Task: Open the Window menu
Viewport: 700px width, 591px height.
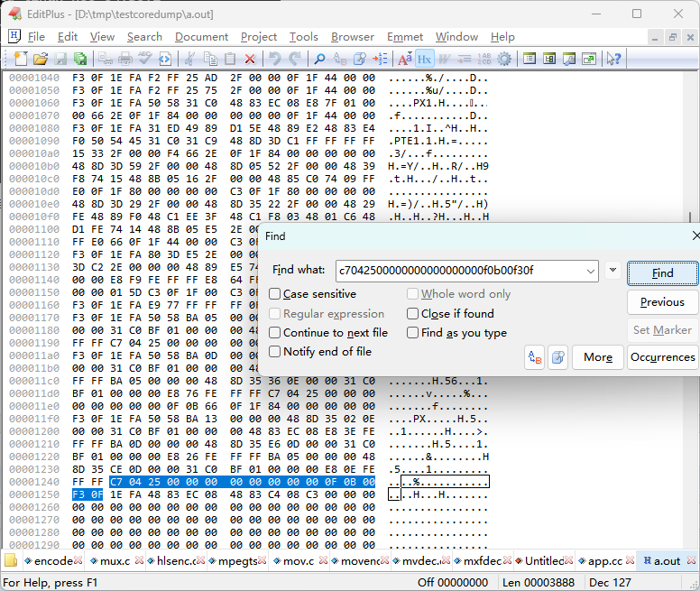Action: [x=456, y=37]
